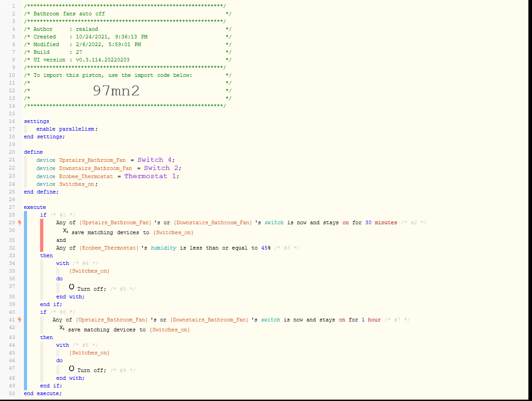This screenshot has width=532, height=401.
Task: Click the X₁ save matching devices icon on line 30
Action: pos(64,231)
